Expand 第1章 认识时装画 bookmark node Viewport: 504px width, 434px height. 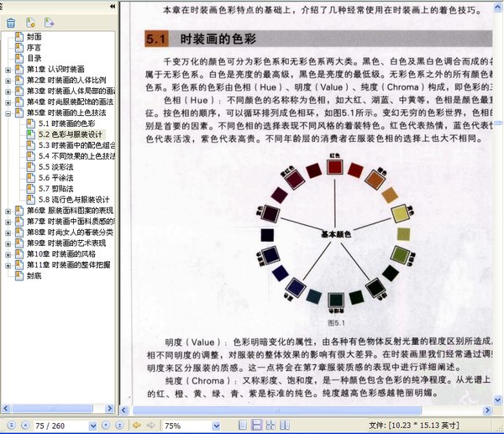point(8,70)
